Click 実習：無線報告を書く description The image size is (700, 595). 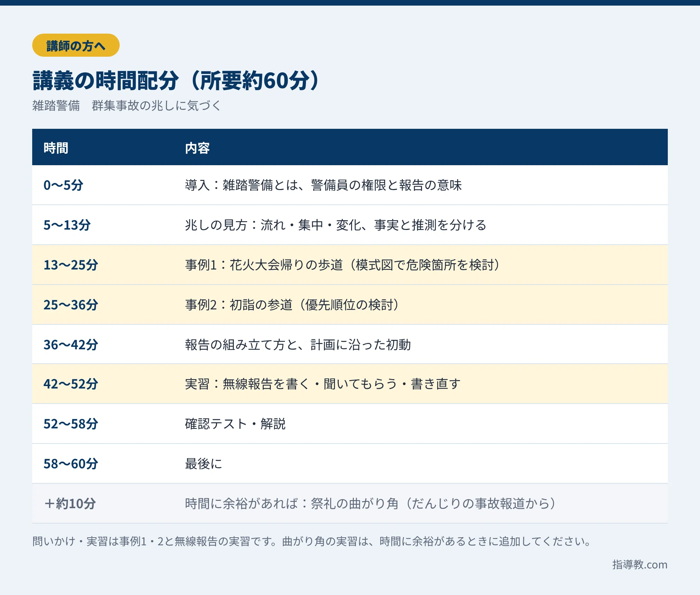[x=323, y=384]
